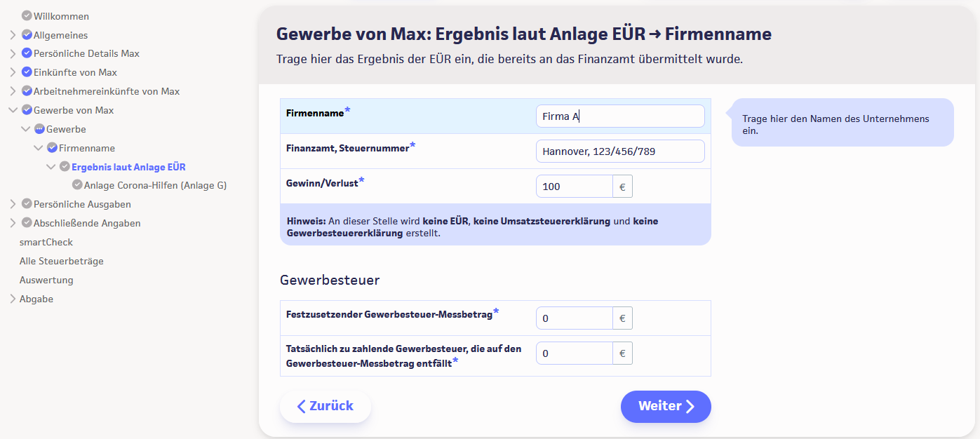Image resolution: width=980 pixels, height=439 pixels.
Task: Collapse the Ergebnis laut Anlage EÜR node
Action: [51, 167]
